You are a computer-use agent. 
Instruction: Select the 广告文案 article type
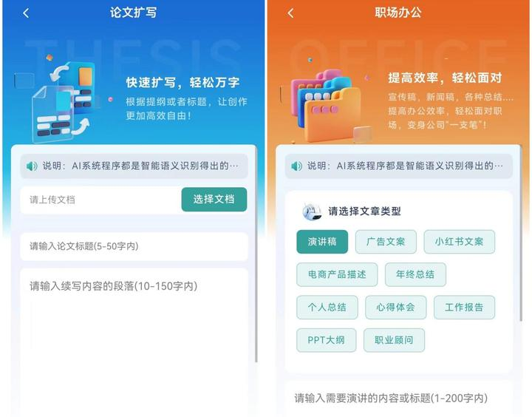(386, 242)
